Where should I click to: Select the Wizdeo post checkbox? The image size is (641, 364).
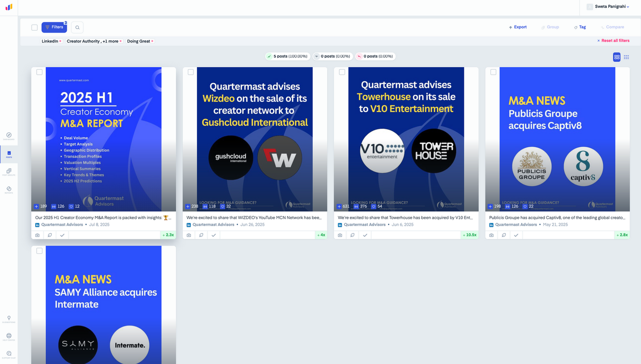coord(190,72)
